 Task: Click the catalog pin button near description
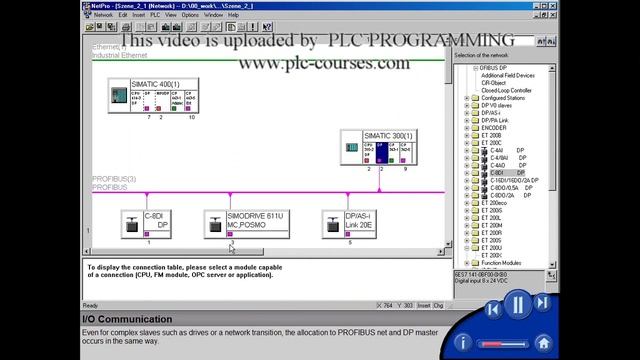tap(551, 276)
